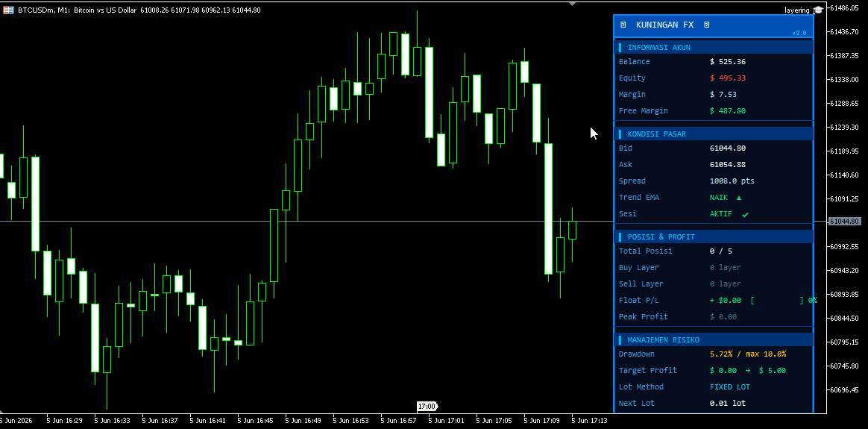Viewport: 868px width, 429px height.
Task: Click the Balance label
Action: (635, 61)
